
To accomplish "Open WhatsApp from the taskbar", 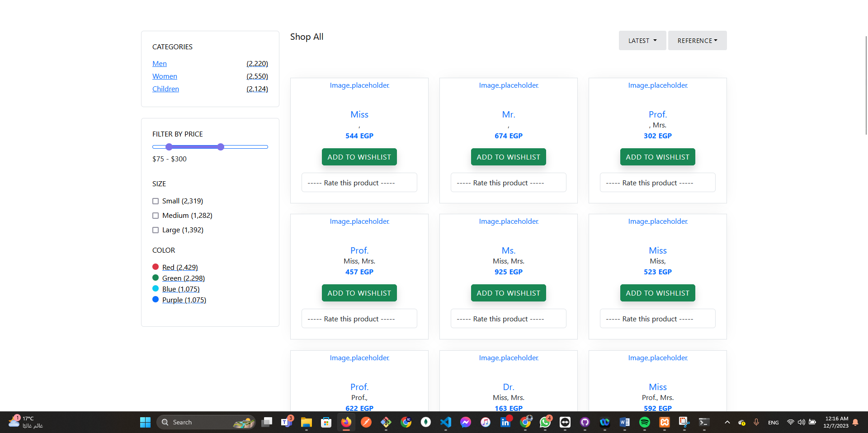I will pos(545,422).
